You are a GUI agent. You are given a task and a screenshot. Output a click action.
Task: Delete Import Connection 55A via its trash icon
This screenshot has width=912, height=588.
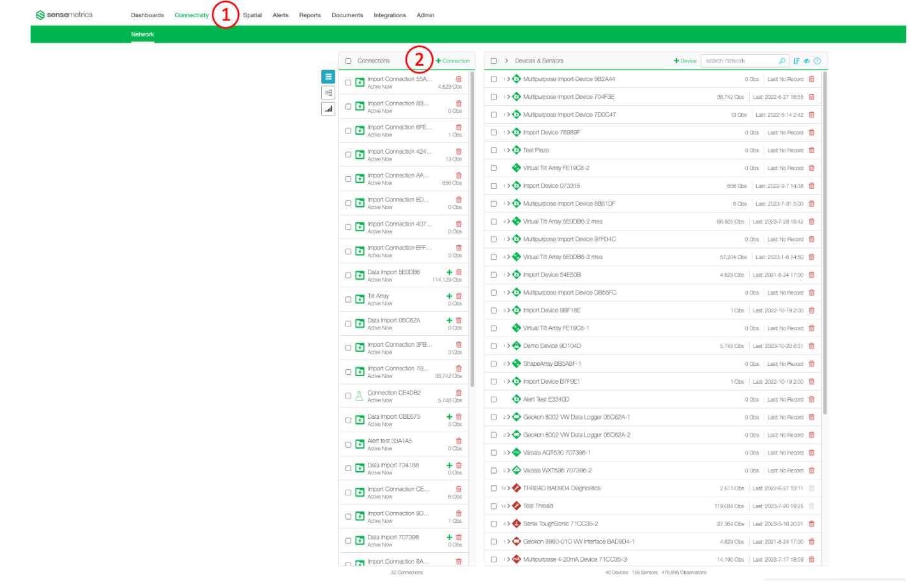click(459, 79)
